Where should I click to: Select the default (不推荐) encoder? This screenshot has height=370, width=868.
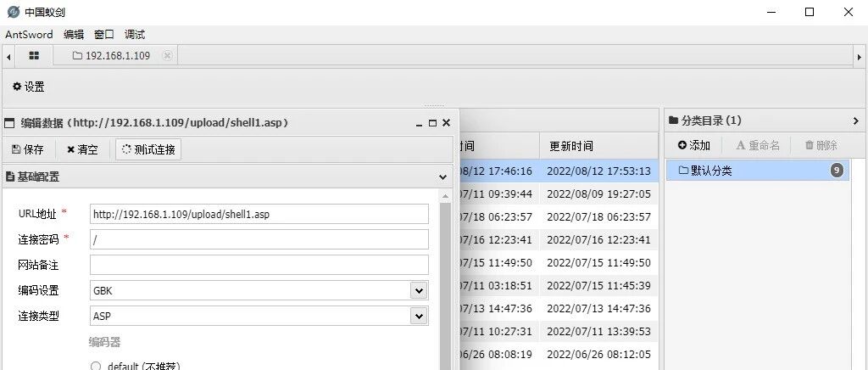click(96, 366)
